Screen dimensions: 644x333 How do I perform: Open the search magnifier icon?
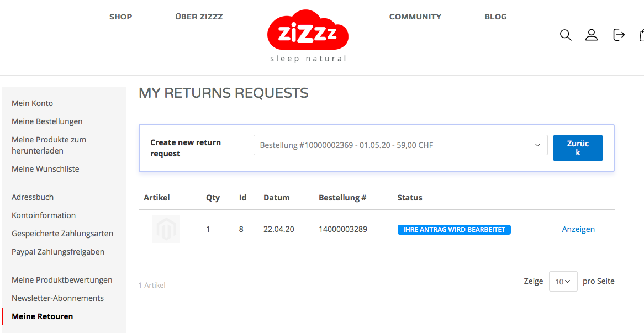pos(566,35)
